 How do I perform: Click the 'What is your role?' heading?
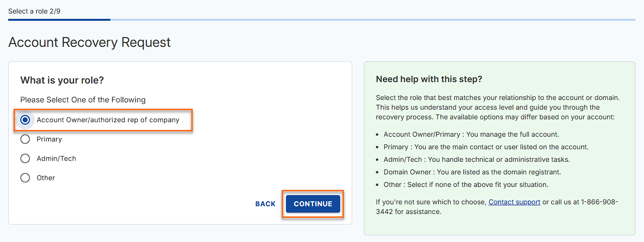pyautogui.click(x=62, y=80)
